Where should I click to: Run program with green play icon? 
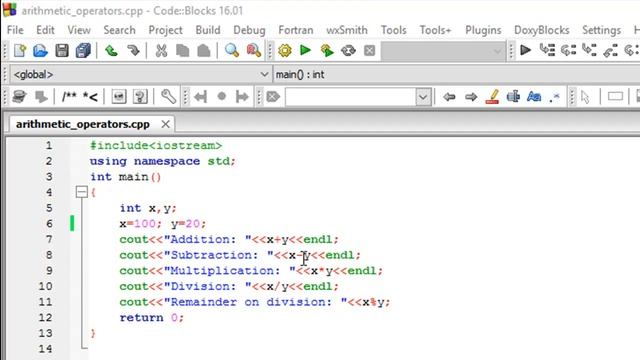305,50
